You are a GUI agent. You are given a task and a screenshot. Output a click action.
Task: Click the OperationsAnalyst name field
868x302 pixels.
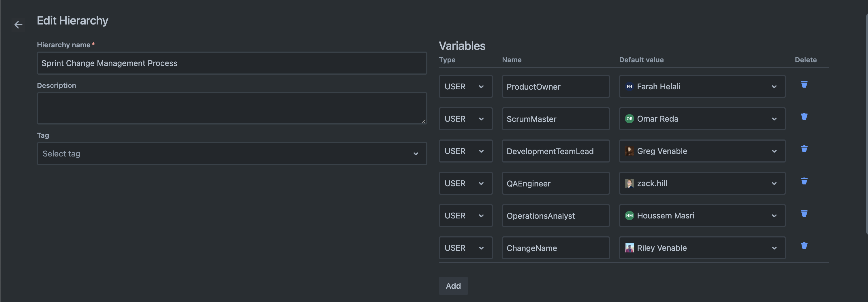[x=555, y=216]
